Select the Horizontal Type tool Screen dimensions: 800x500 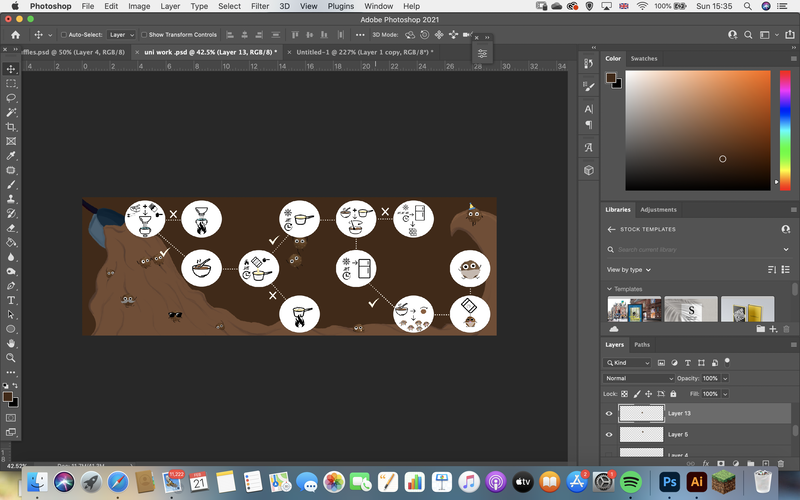(x=11, y=300)
